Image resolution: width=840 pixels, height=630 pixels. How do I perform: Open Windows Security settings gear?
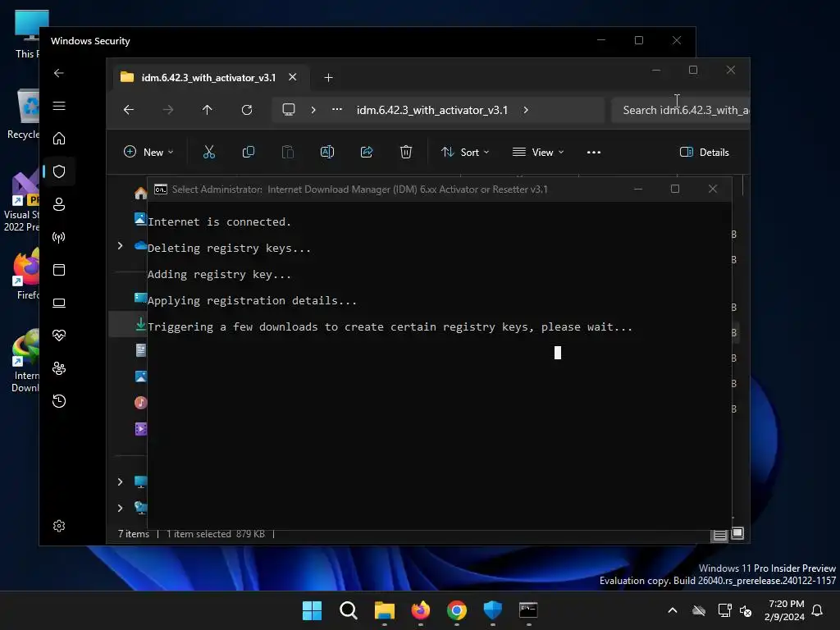pyautogui.click(x=59, y=526)
